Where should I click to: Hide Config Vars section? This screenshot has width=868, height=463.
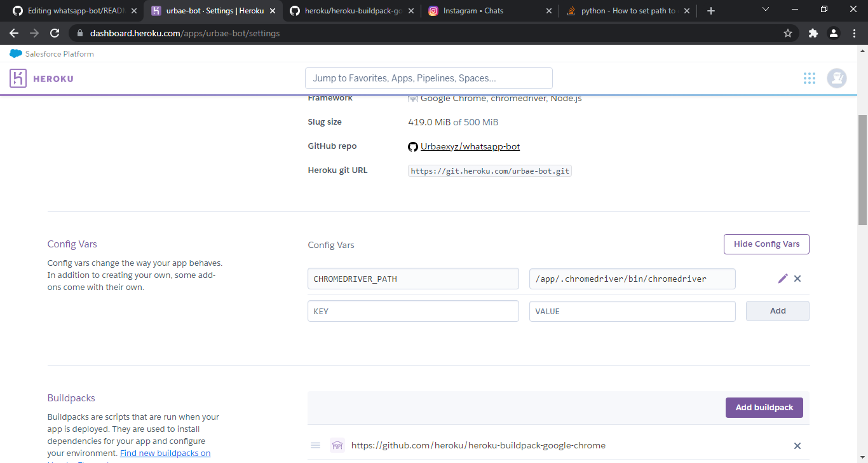click(766, 244)
